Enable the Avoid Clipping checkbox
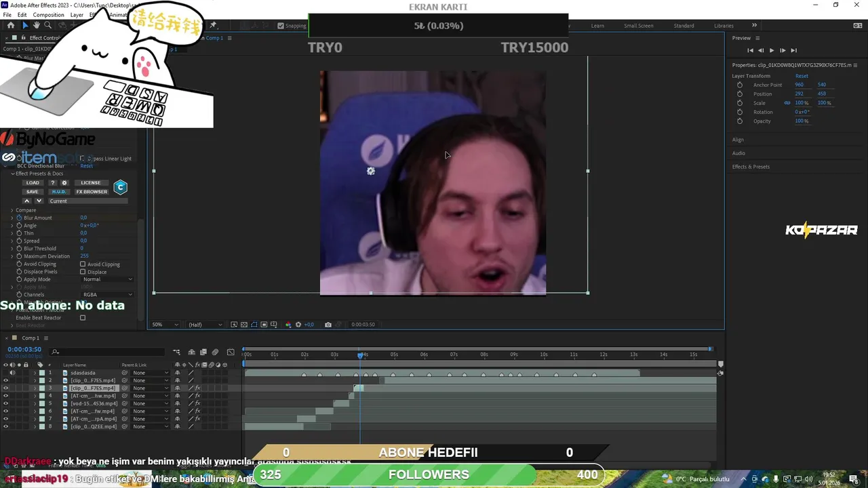 [83, 264]
